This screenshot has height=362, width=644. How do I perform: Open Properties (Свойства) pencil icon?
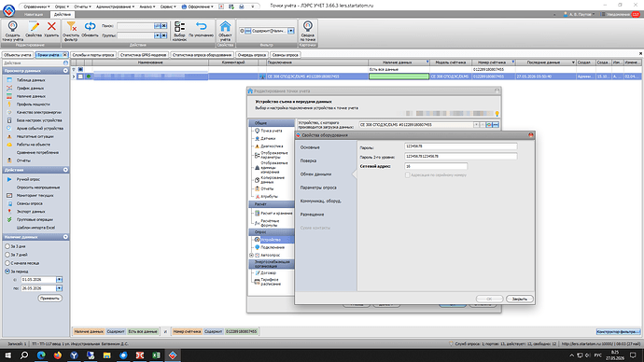click(34, 27)
